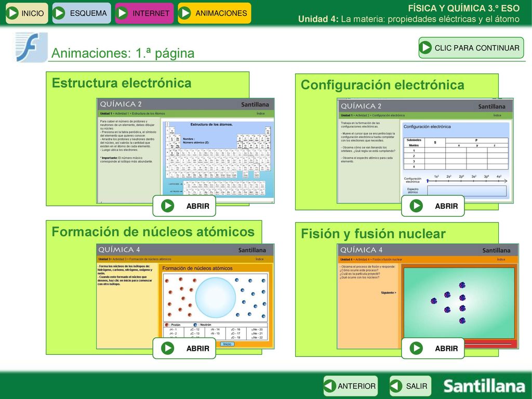Open Fisión y fusión nuclear with ABRIR
The width and height of the screenshot is (532, 399).
[x=433, y=348]
